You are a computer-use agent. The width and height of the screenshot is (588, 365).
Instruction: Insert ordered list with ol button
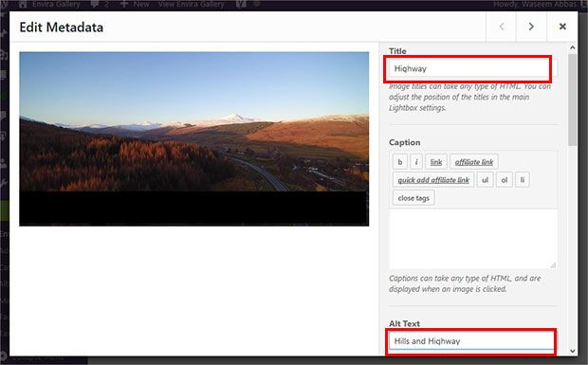coord(504,180)
